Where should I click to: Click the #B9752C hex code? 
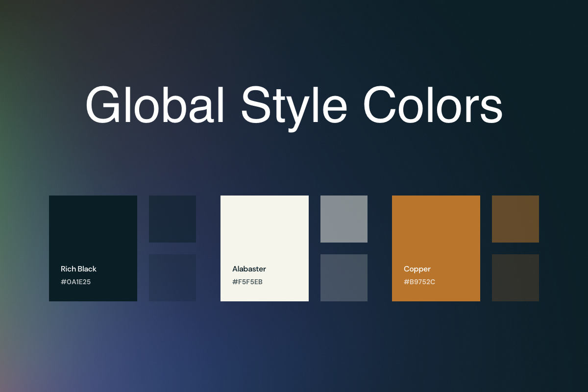click(x=419, y=282)
